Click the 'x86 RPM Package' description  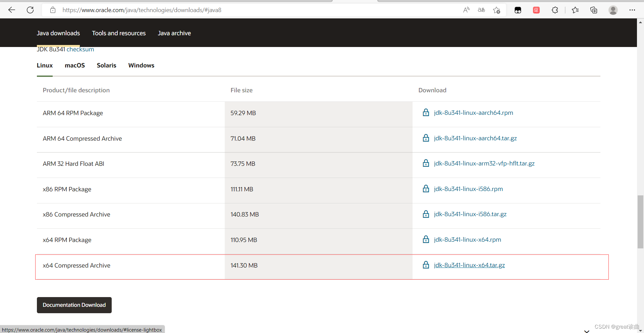[x=67, y=189]
